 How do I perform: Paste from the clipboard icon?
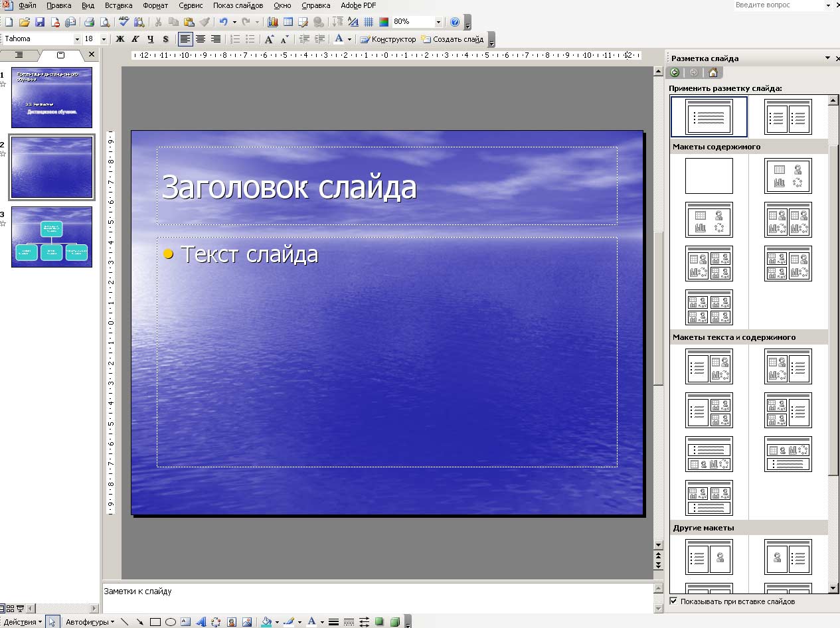point(189,22)
